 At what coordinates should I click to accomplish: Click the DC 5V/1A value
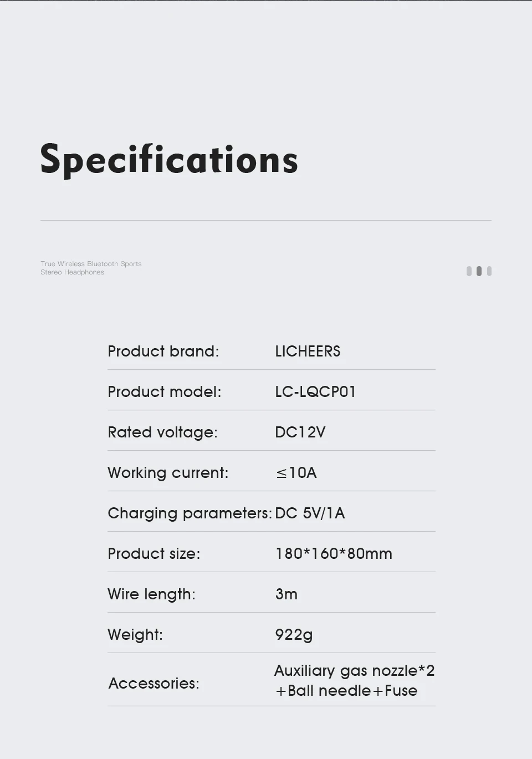click(310, 513)
